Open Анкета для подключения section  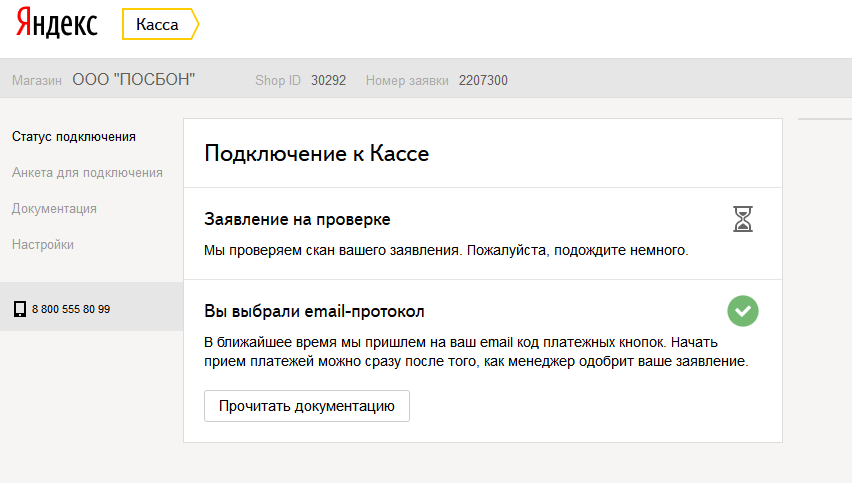coord(87,173)
